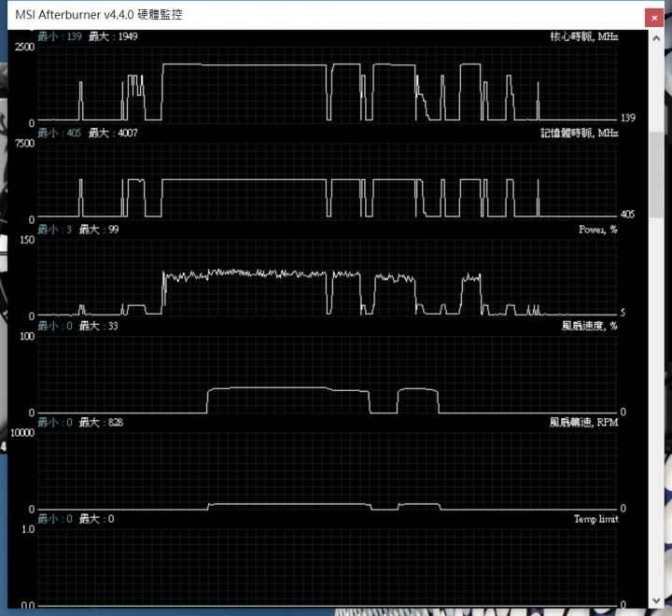The image size is (672, 616).
Task: Click the MSI Afterburner v4.4.0 window title
Action: pyautogui.click(x=99, y=15)
